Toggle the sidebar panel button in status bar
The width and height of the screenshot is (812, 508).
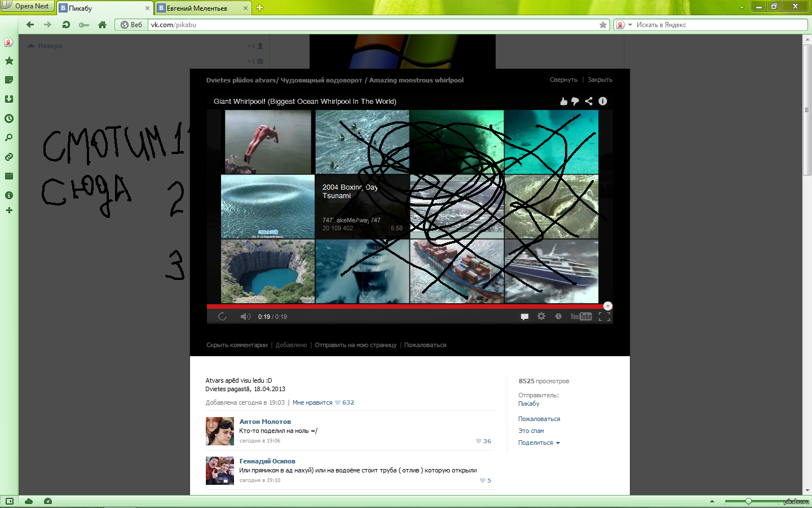[x=10, y=501]
